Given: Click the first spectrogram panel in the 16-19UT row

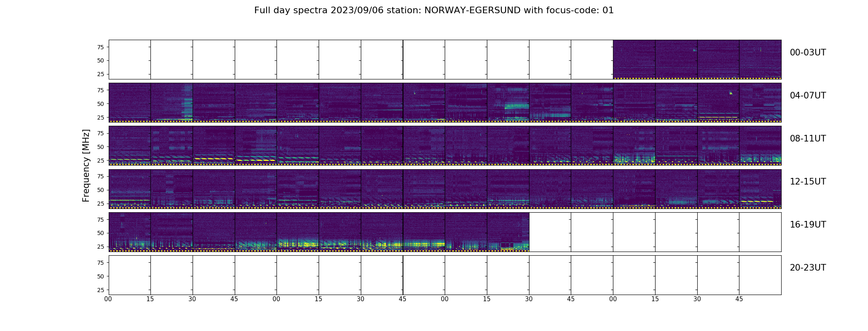Looking at the screenshot, I should [130, 232].
